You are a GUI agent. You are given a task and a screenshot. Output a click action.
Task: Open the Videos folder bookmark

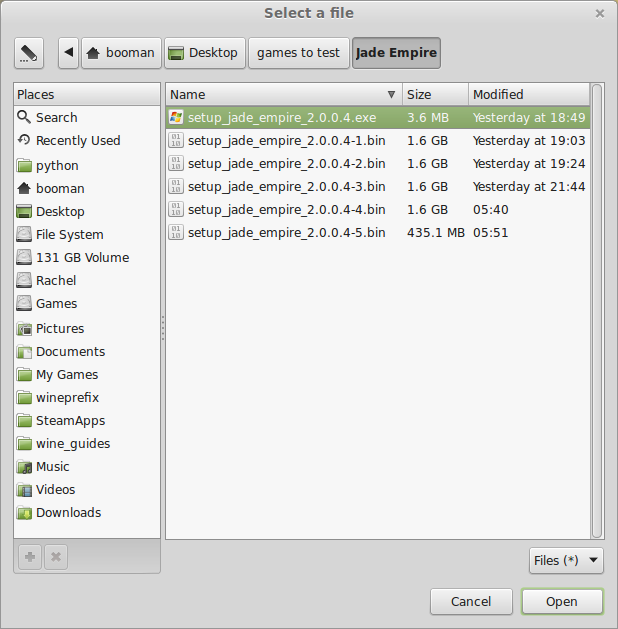87,489
